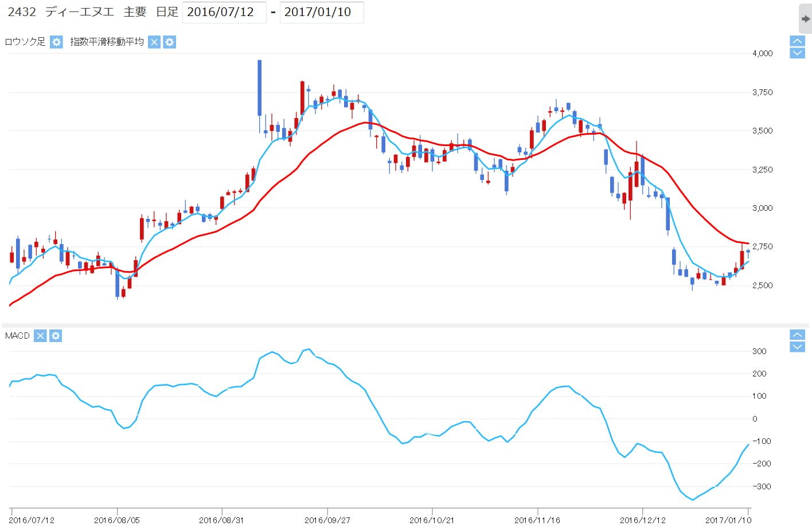Viewport: 812px width, 530px height.
Task: Click the 2016/12/12 date axis label
Action: (x=643, y=520)
